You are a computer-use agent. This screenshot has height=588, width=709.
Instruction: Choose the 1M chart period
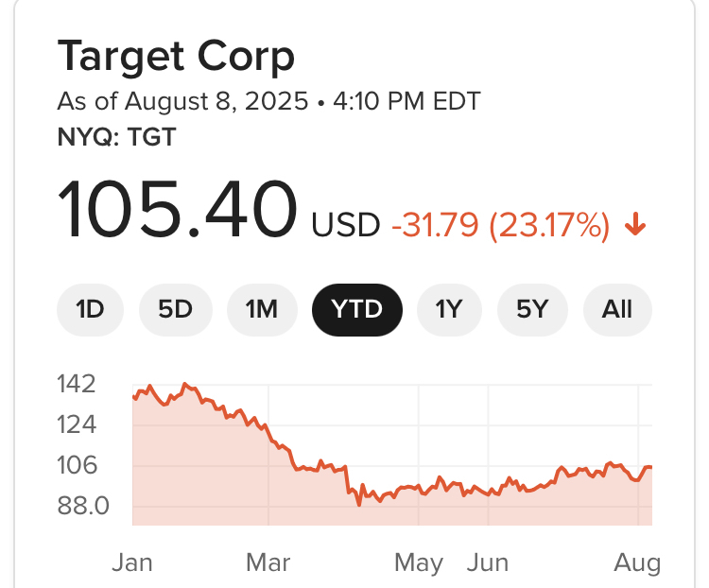click(261, 309)
